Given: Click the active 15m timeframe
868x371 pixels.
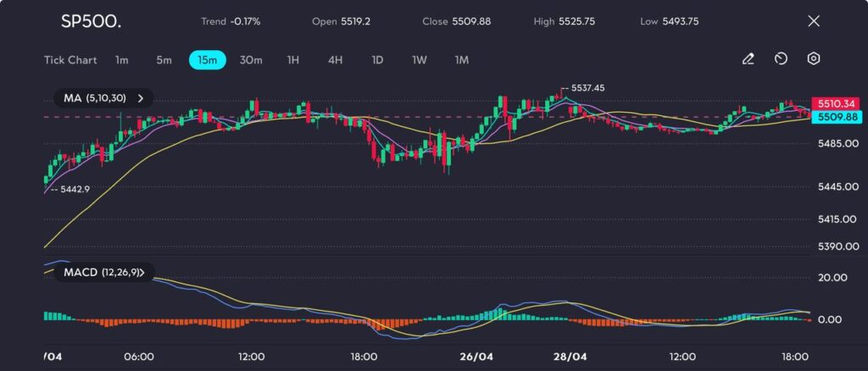Looking at the screenshot, I should [x=208, y=60].
